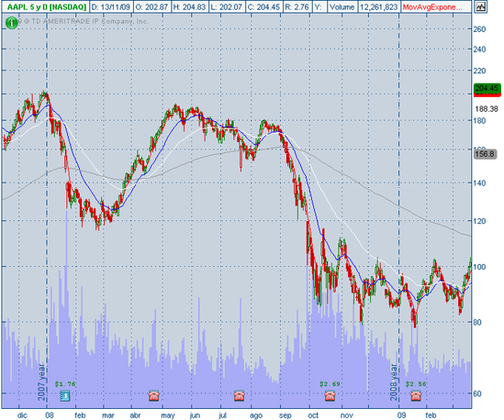This screenshot has height=420, width=504.
Task: Click the open price O: 202.87
Action: (x=151, y=7)
